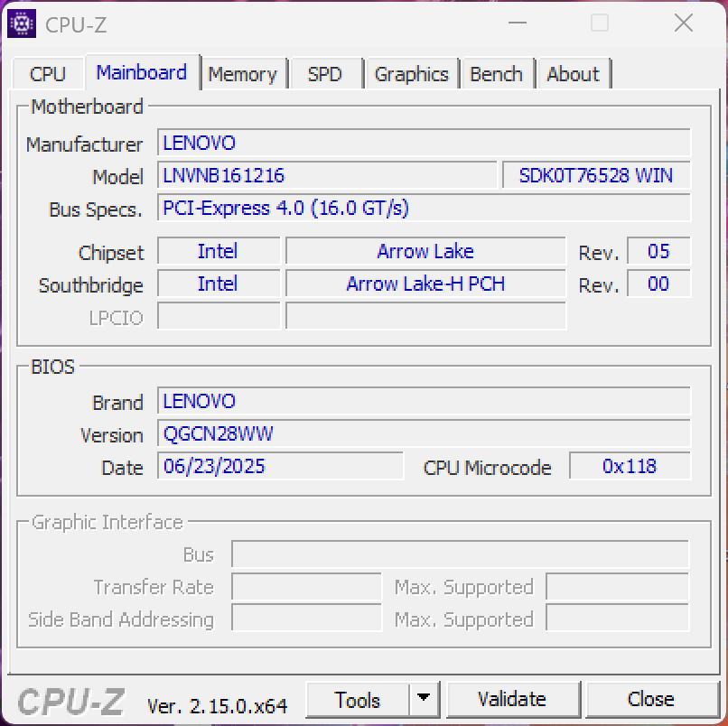This screenshot has height=726, width=728.
Task: Switch to the SPD tab
Action: (x=324, y=74)
